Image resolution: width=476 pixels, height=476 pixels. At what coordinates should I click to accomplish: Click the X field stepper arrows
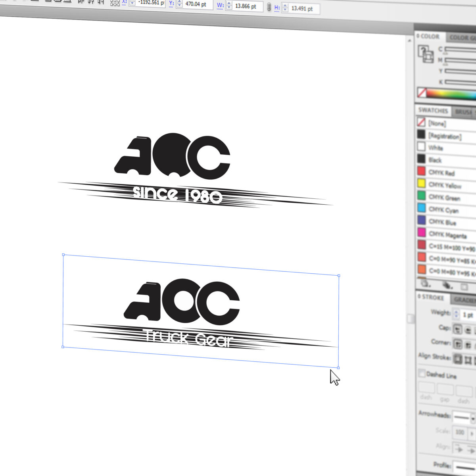click(x=132, y=2)
